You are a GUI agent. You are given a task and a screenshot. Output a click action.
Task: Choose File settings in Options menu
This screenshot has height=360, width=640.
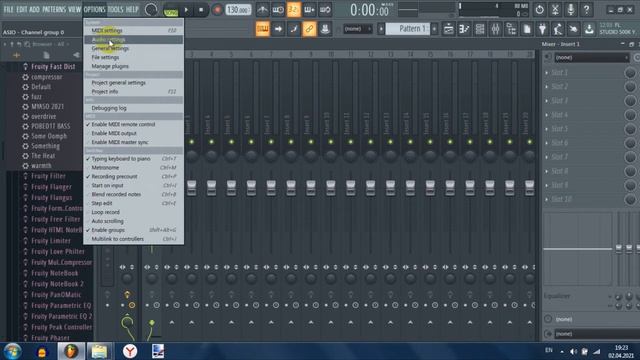click(133, 58)
